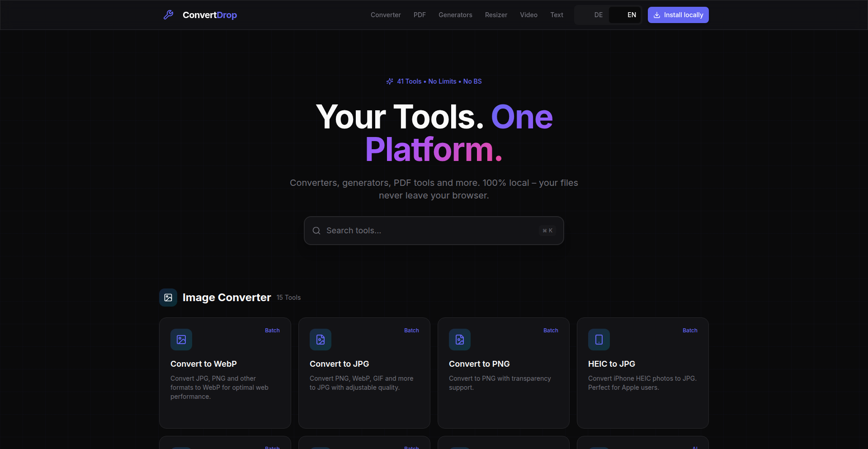The width and height of the screenshot is (868, 449).
Task: Click the ConvertDrop wrench logo icon
Action: tap(168, 14)
